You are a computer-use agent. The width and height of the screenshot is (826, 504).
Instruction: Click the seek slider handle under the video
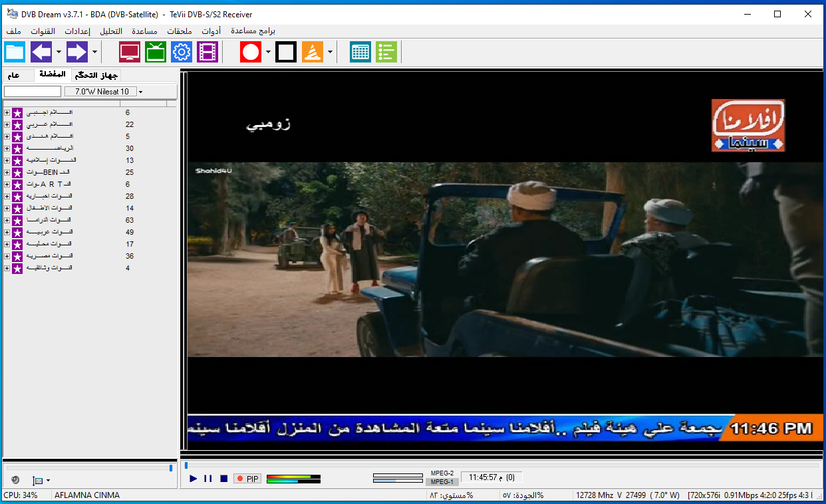click(x=186, y=465)
